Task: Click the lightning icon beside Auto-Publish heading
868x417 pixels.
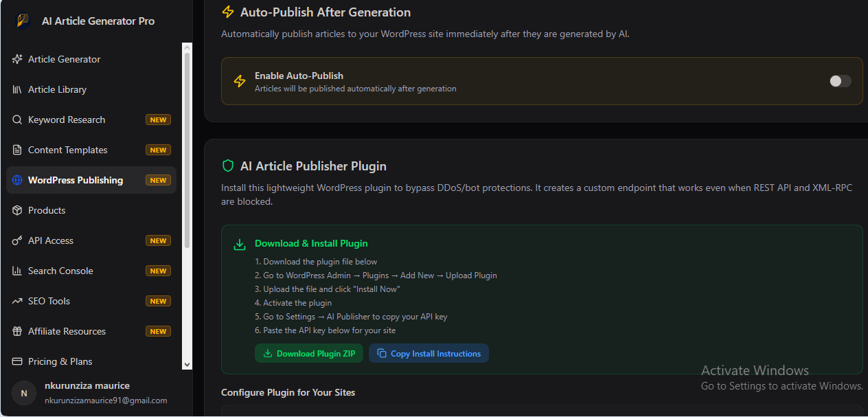Action: point(228,12)
